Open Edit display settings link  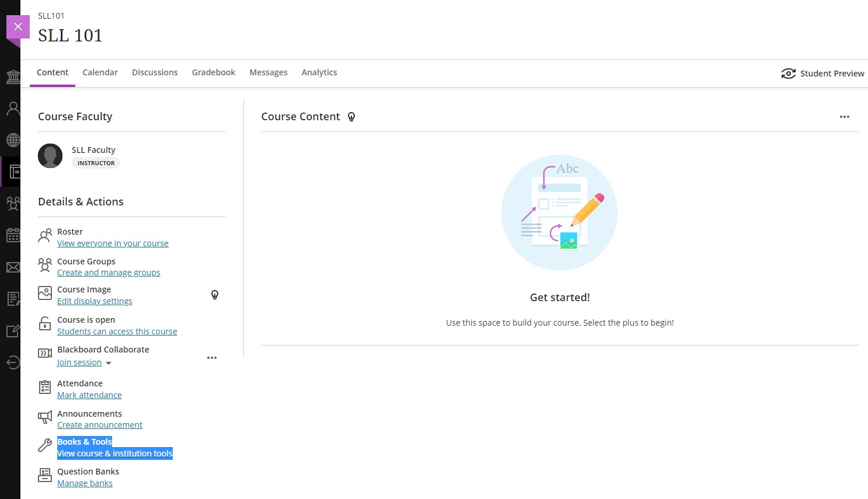(x=95, y=301)
